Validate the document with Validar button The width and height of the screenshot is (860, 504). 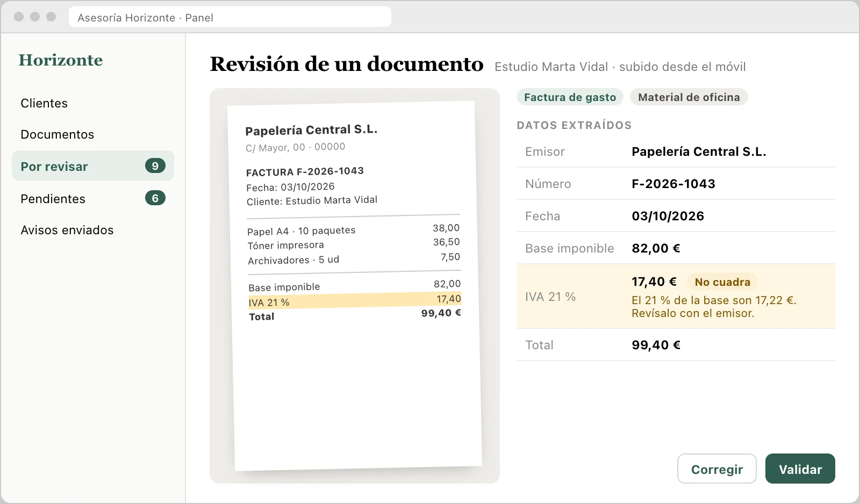tap(800, 469)
